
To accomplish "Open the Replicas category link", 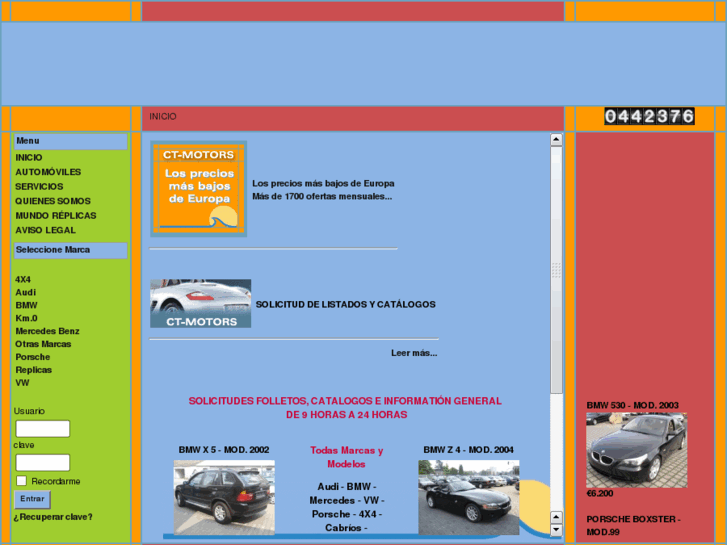I will coord(33,370).
